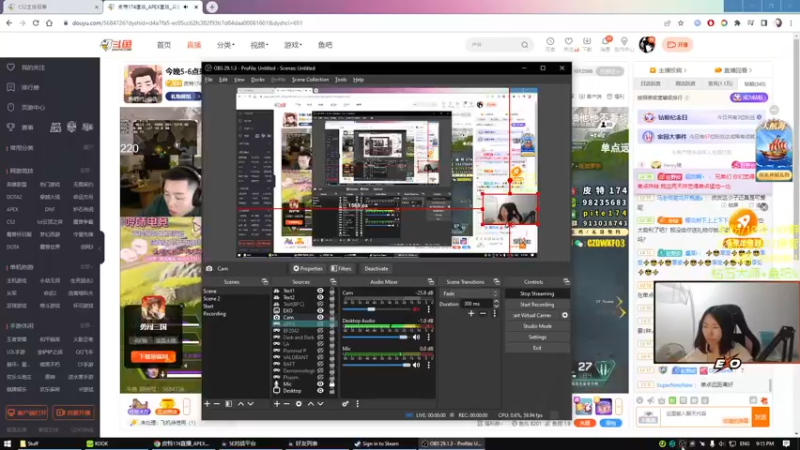Viewport: 800px width, 450px height.
Task: Hide the EXO source with its eye icon
Action: pyautogui.click(x=320, y=310)
